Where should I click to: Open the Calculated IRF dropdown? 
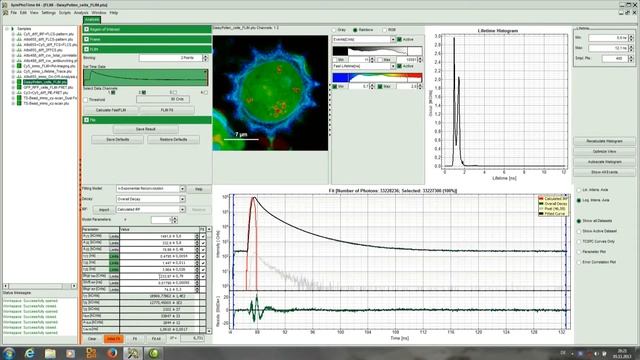click(182, 209)
